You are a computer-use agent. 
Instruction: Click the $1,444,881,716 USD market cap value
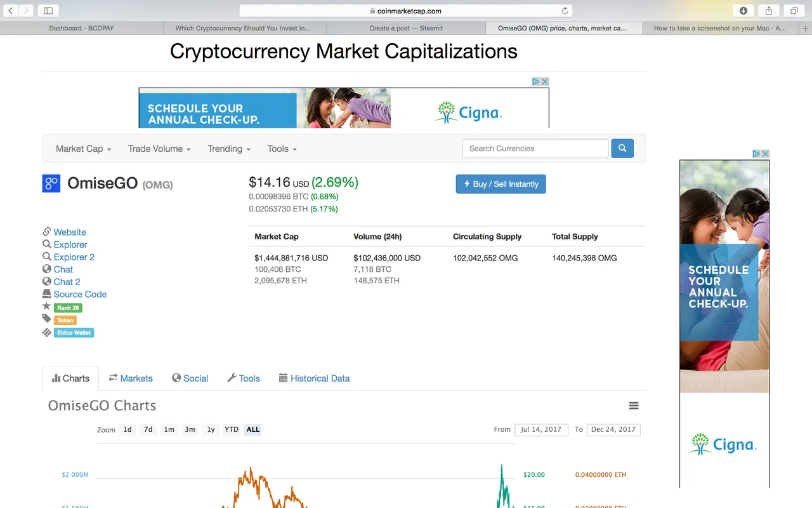point(291,258)
